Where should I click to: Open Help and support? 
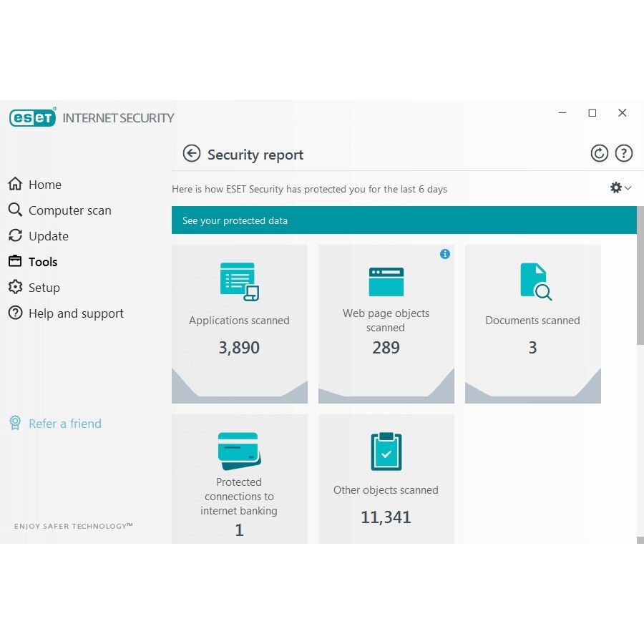[x=76, y=313]
